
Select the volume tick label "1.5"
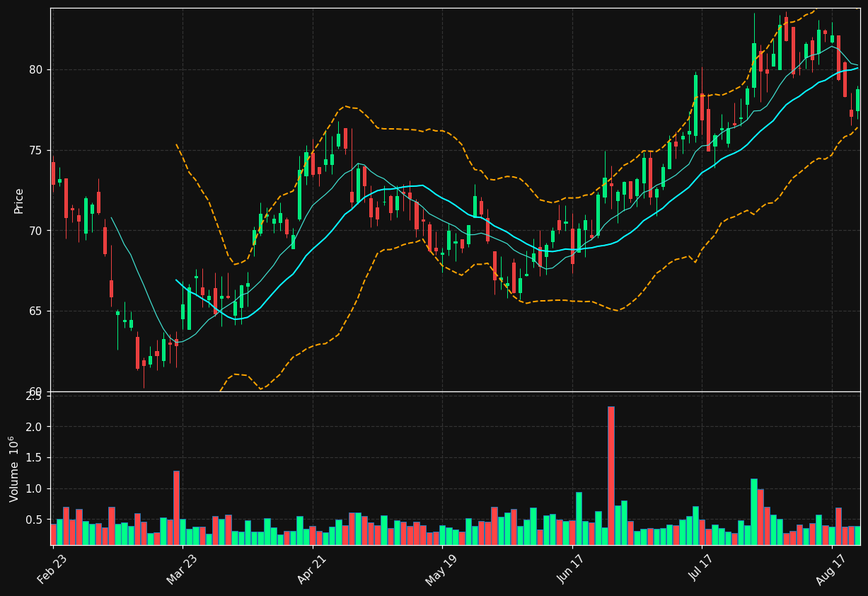[x=34, y=458]
